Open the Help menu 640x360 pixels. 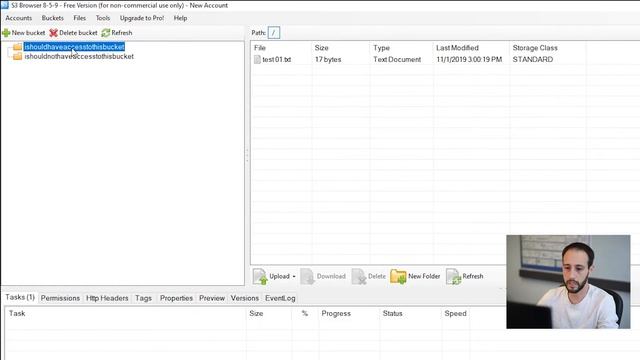point(180,18)
